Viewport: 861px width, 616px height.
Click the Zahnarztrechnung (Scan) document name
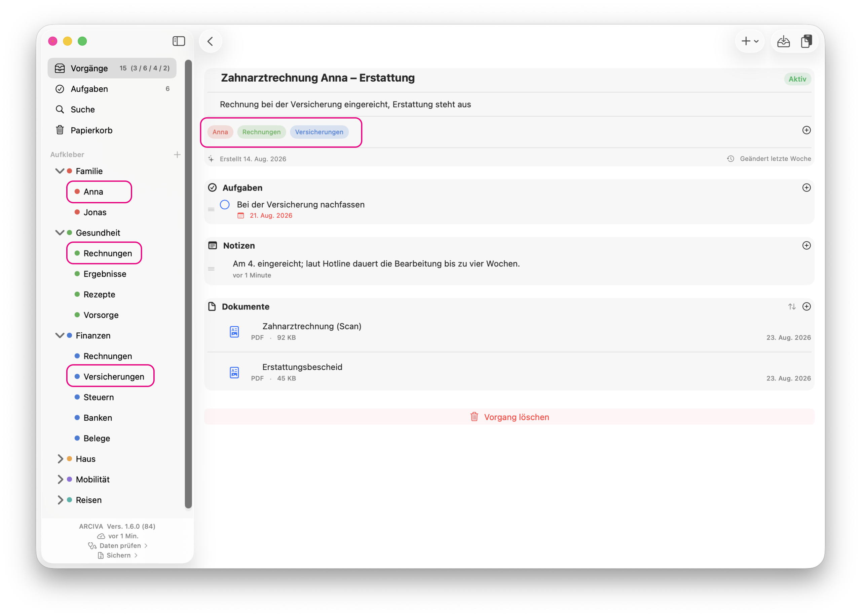pyautogui.click(x=312, y=326)
